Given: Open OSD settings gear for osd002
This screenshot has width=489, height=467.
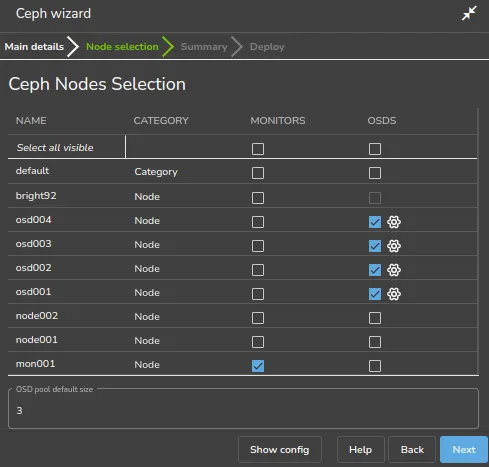Looking at the screenshot, I should point(394,270).
